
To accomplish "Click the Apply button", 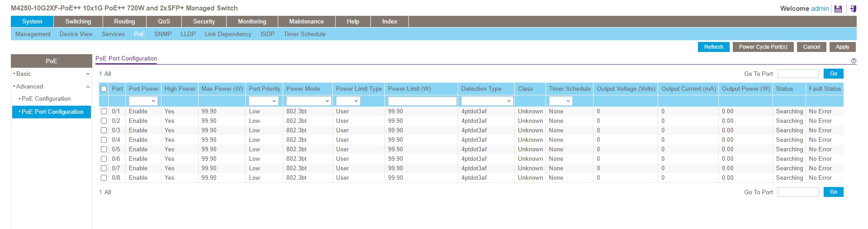I will [842, 47].
